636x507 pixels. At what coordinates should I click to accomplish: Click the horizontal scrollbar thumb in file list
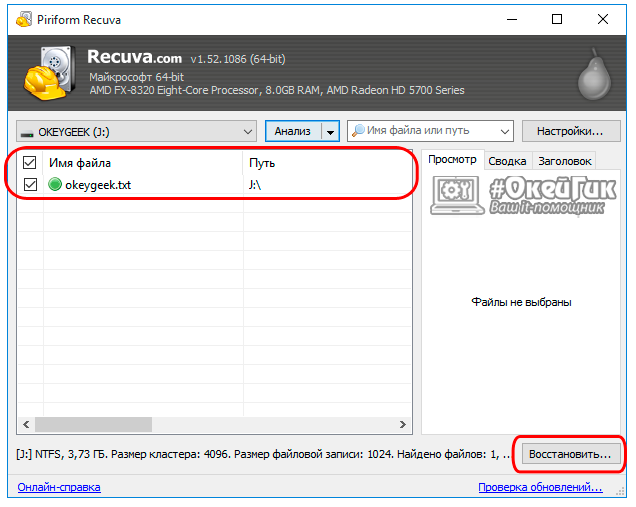coord(93,425)
